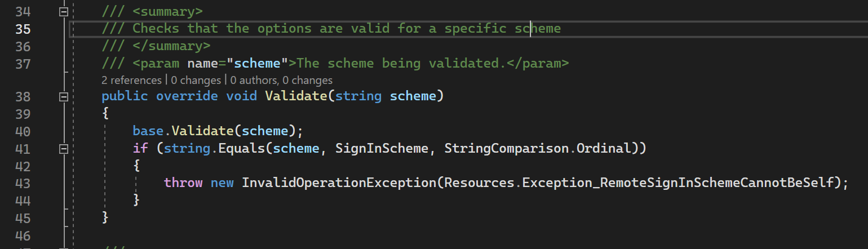Open the first 0 changes CodeLens indicator
The image size is (868, 249).
coord(196,81)
